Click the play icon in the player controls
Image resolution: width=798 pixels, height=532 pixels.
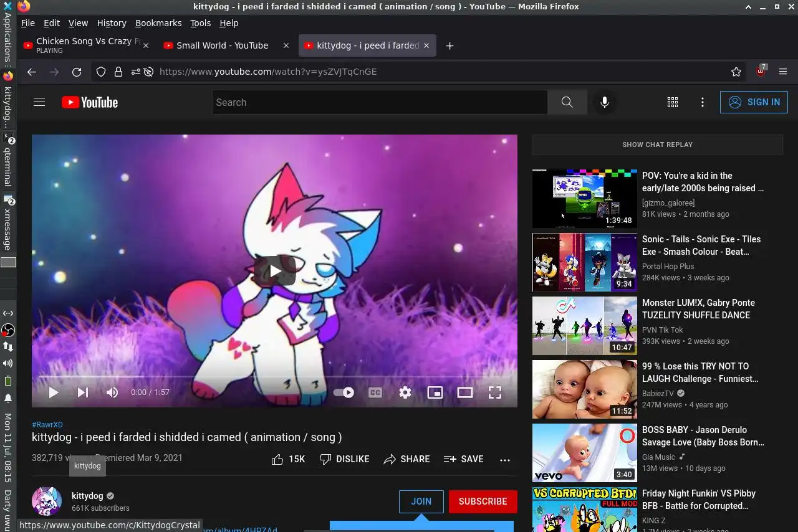[54, 392]
